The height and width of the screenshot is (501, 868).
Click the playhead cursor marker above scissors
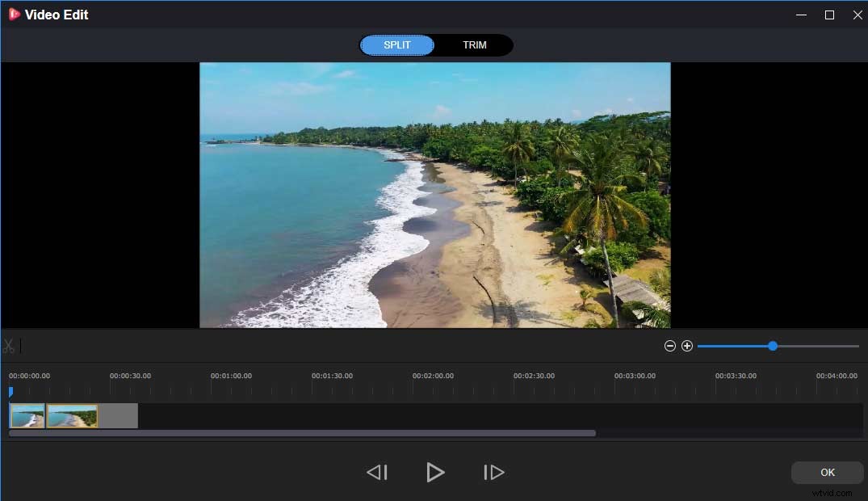(x=19, y=345)
